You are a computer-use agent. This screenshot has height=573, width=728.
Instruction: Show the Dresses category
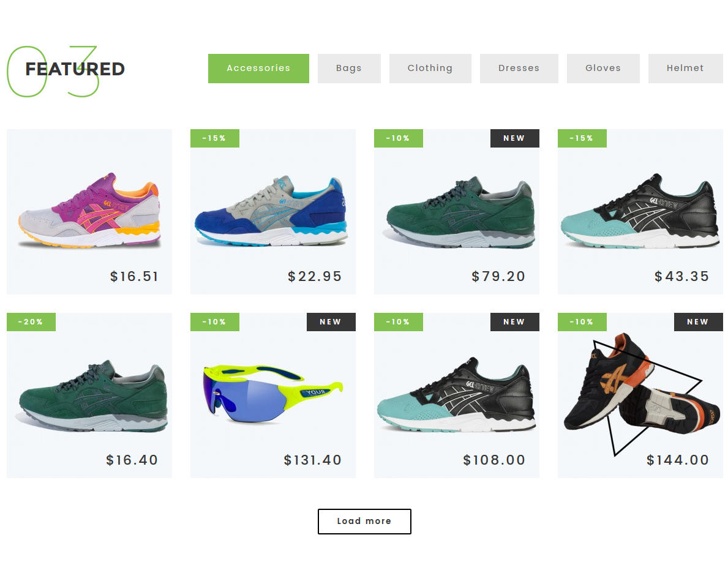pos(519,69)
